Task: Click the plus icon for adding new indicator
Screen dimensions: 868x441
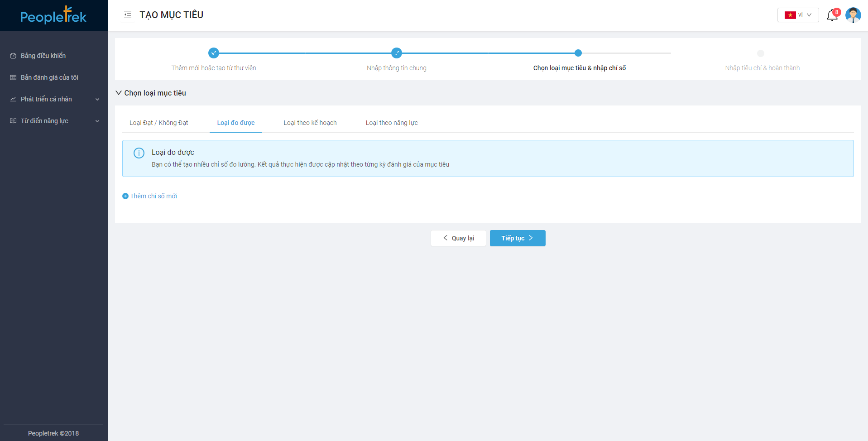Action: point(125,196)
